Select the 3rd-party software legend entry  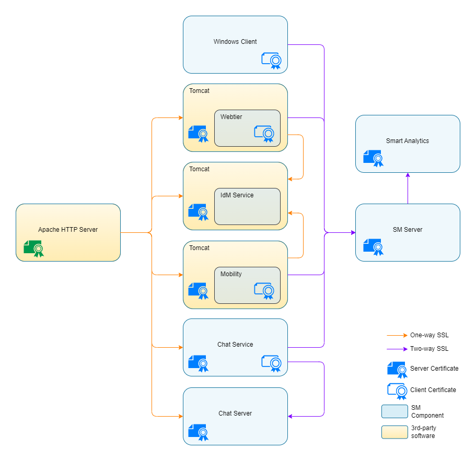pyautogui.click(x=394, y=432)
